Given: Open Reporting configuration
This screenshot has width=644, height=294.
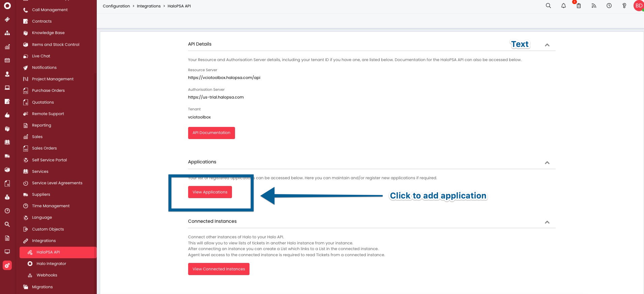Looking at the screenshot, I should 41,125.
